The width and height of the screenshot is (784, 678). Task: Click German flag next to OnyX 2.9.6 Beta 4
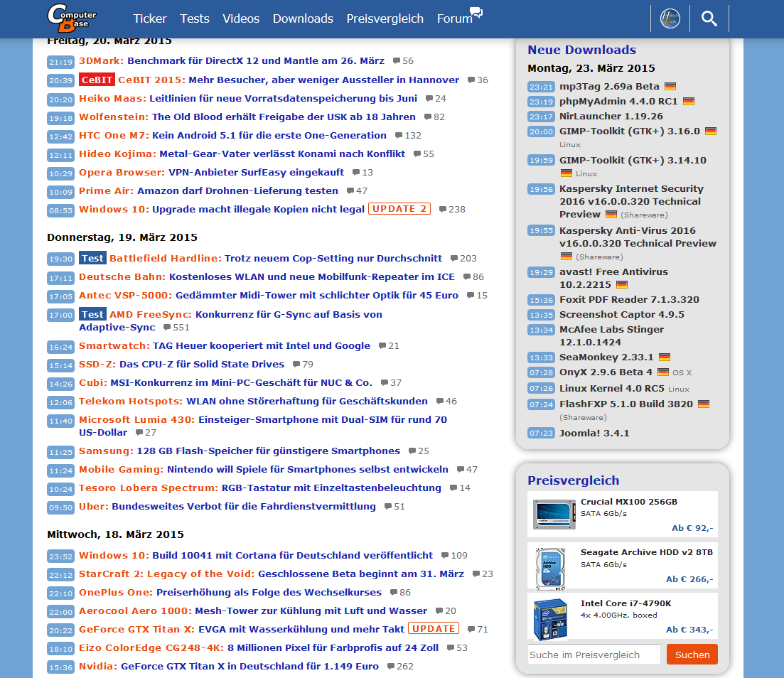[663, 372]
